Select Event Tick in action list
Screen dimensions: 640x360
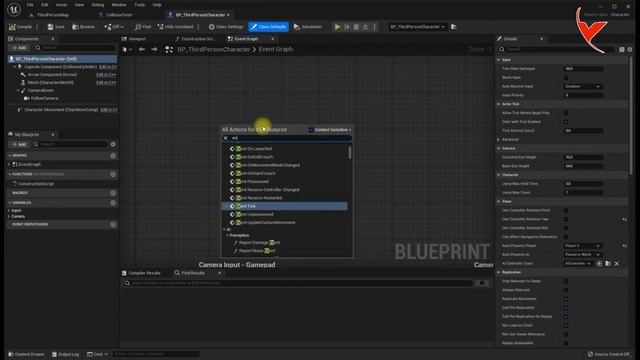click(x=284, y=206)
